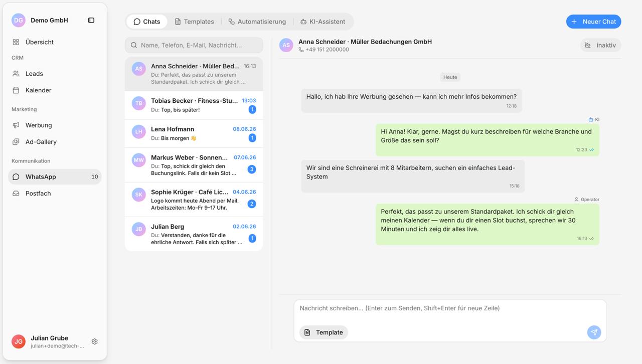642x364 pixels.
Task: Click the message starting 'Hi Anna! Klar, gerne'
Action: [487, 140]
